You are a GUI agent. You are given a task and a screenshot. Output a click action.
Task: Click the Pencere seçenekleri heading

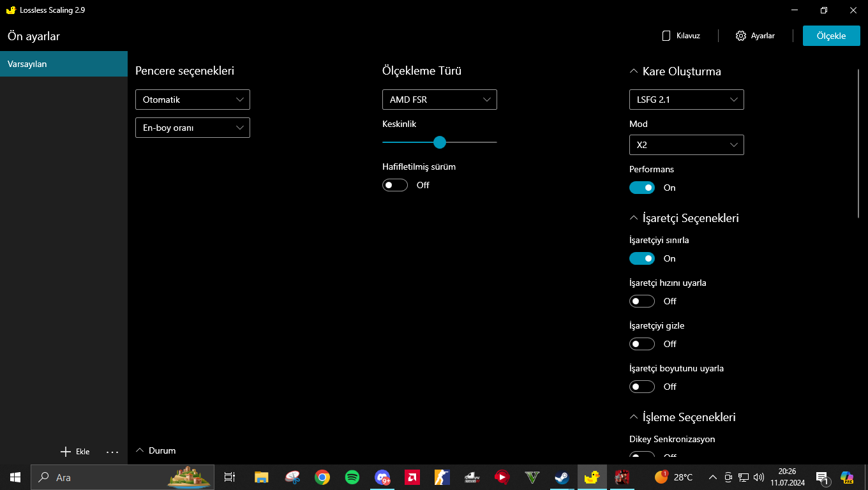(184, 71)
